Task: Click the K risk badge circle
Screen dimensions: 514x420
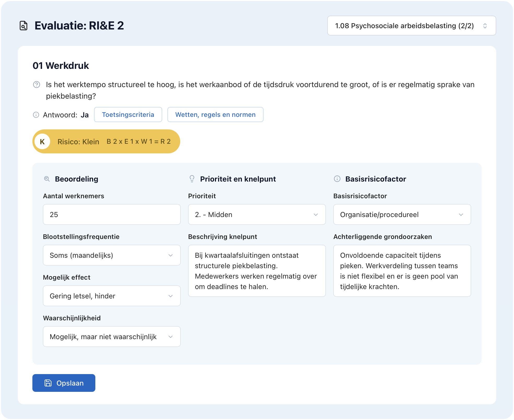Action: pyautogui.click(x=42, y=141)
